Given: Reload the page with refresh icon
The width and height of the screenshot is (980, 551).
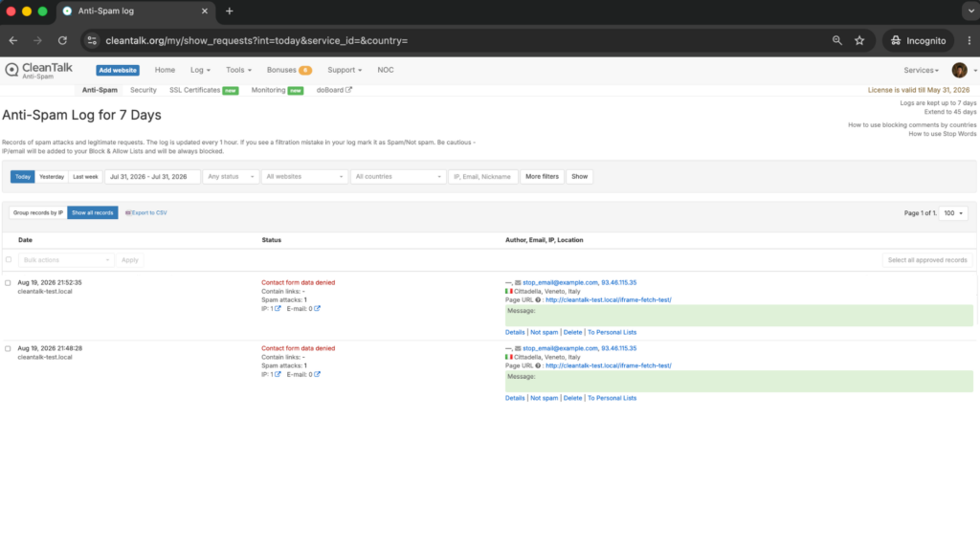Looking at the screenshot, I should pos(62,40).
